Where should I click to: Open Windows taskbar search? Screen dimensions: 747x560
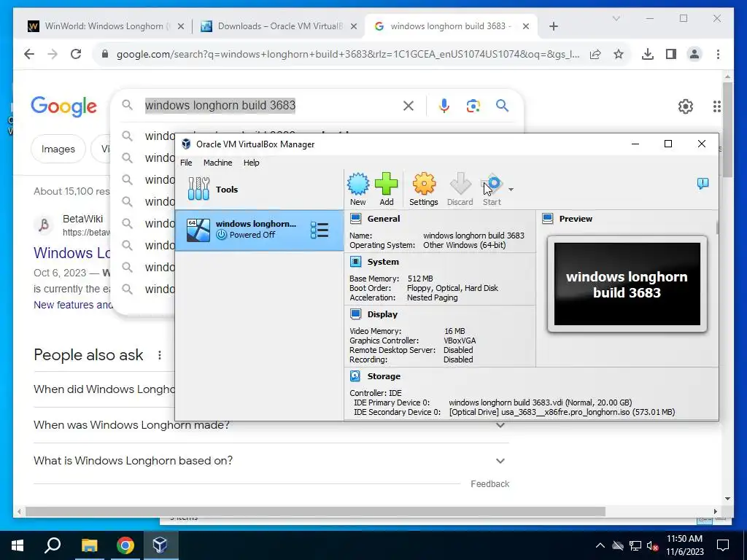pyautogui.click(x=53, y=545)
